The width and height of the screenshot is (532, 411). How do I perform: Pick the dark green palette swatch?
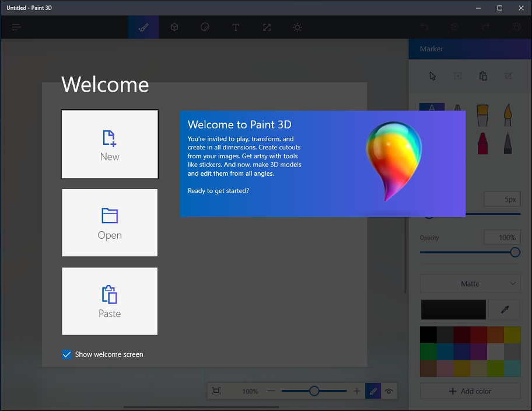point(428,351)
